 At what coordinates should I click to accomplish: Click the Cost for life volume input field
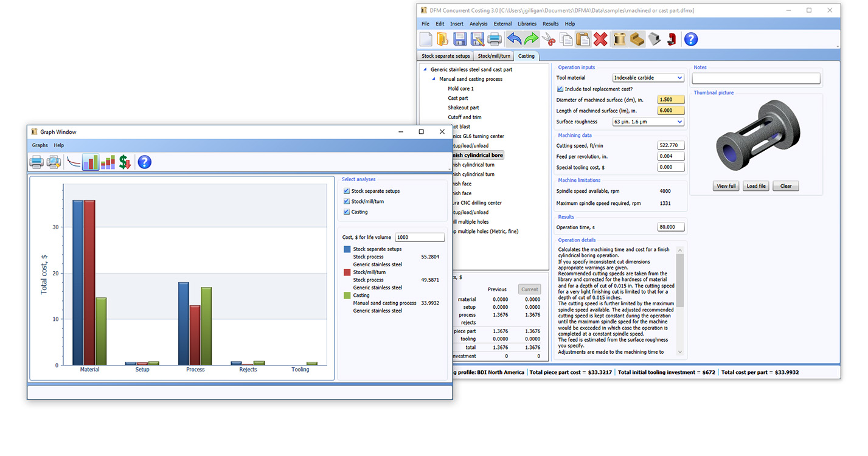[x=420, y=237]
